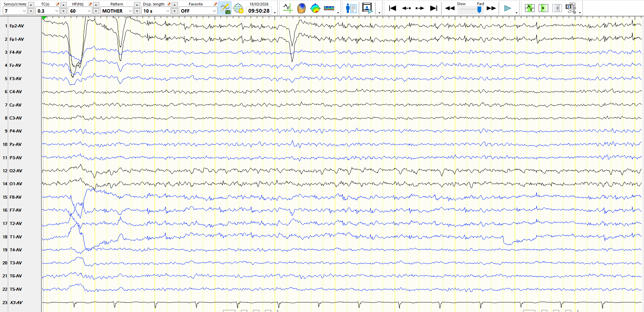Toggle the 50 Hz notch filter
The image size is (644, 312).
click(225, 8)
